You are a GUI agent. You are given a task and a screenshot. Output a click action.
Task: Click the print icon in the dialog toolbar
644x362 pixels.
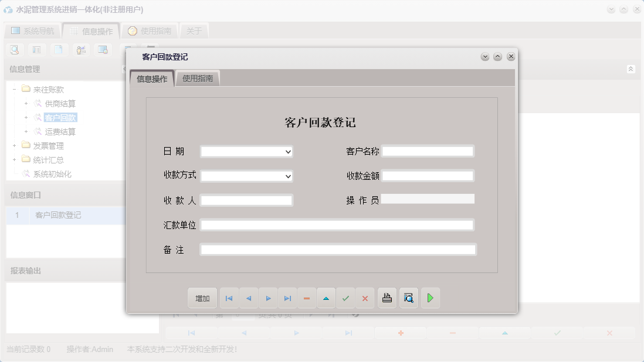coord(387,298)
